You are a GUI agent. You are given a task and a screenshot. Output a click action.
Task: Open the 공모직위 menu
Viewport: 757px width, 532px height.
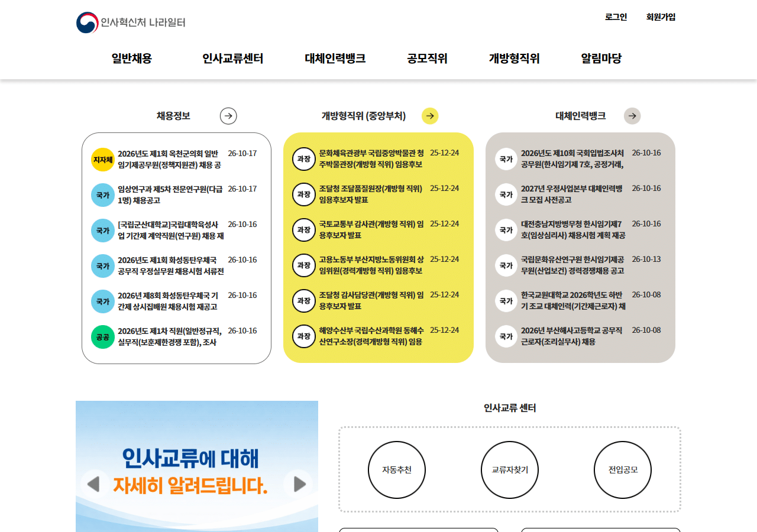pyautogui.click(x=427, y=59)
